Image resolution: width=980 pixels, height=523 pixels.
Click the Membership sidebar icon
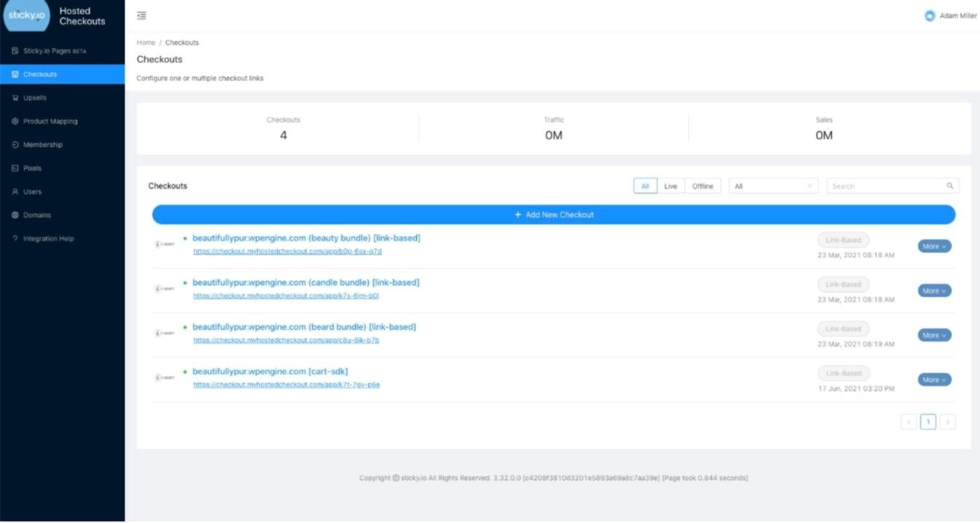click(15, 145)
